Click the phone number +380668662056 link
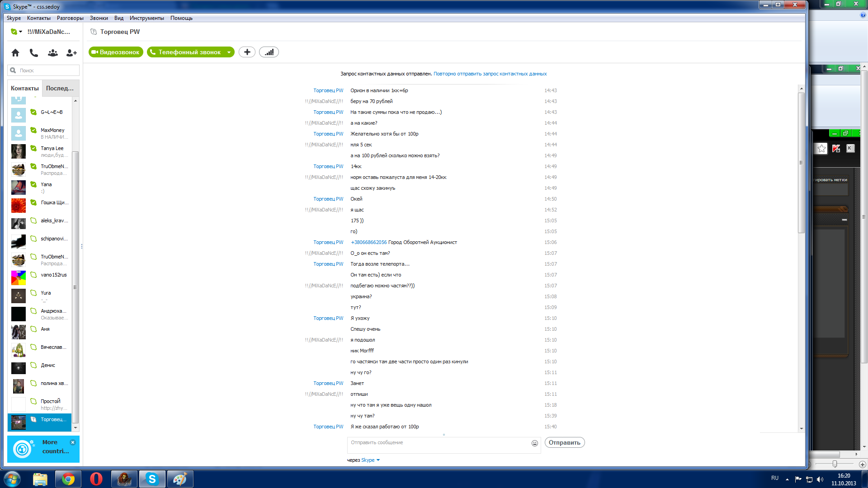Viewport: 868px width, 488px height. tap(369, 243)
